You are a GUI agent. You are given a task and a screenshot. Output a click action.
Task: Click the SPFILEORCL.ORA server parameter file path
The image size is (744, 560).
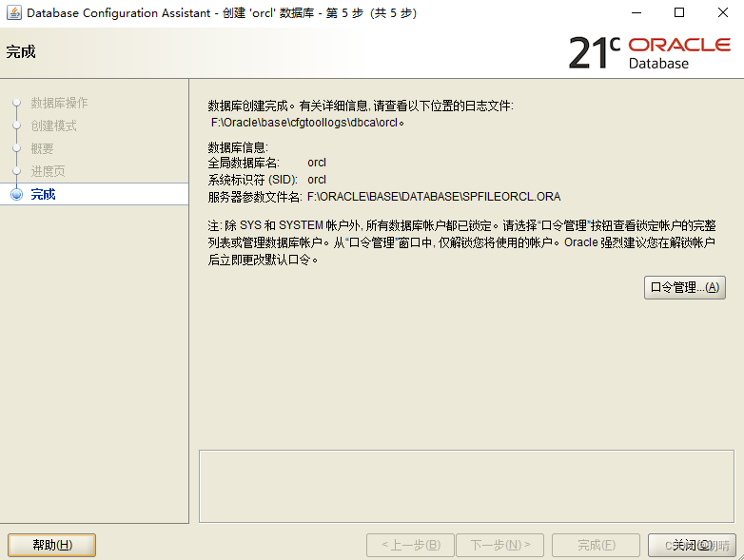coord(434,197)
